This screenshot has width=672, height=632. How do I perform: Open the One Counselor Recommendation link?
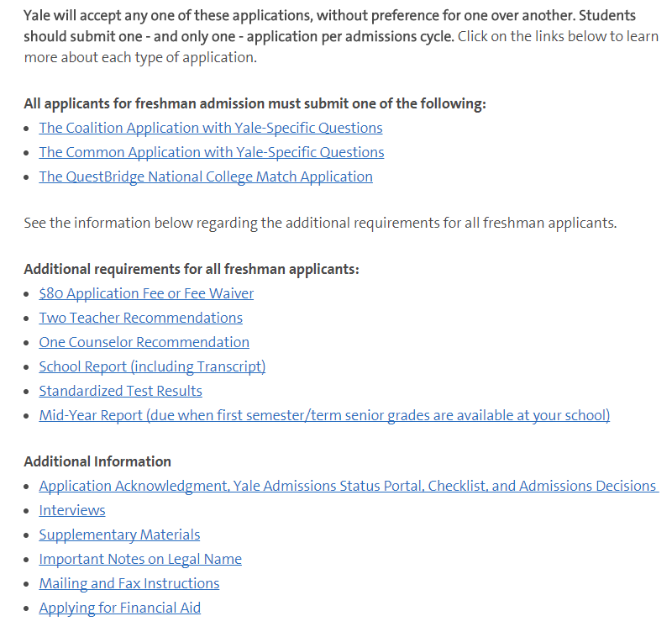pos(144,343)
